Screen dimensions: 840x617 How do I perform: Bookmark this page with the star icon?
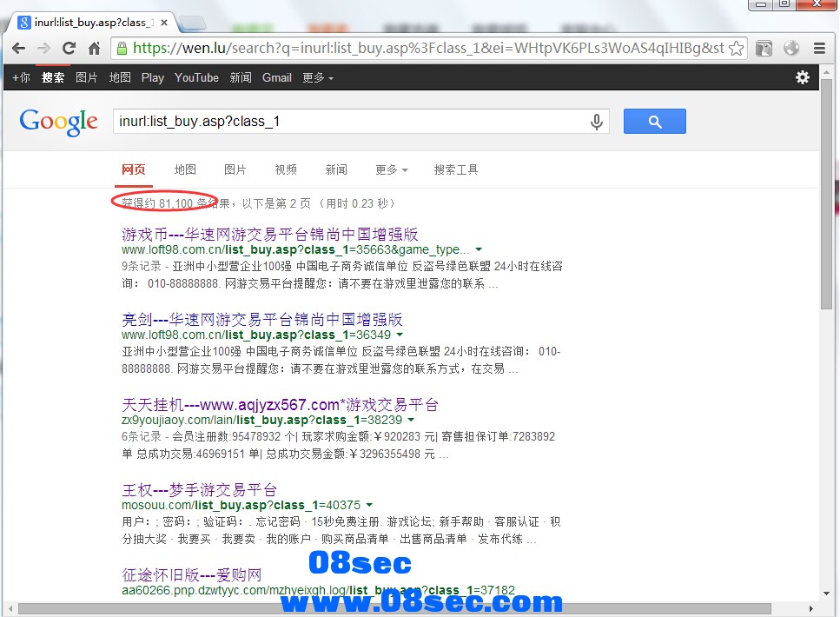pos(737,49)
